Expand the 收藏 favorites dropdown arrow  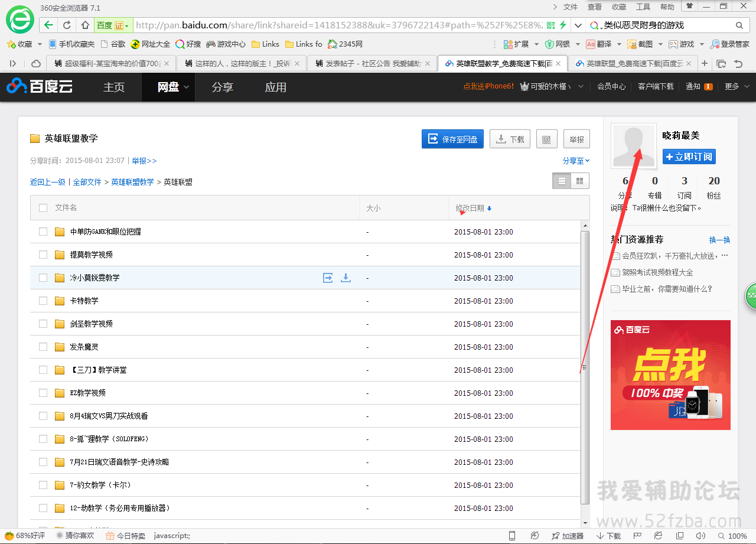coord(40,44)
